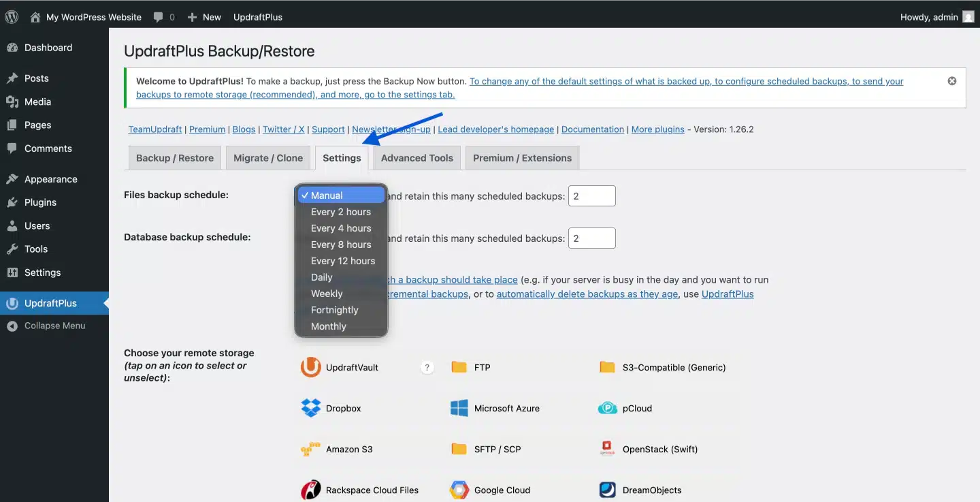Switch to the Backup / Restore tab
The width and height of the screenshot is (980, 502).
coord(175,158)
